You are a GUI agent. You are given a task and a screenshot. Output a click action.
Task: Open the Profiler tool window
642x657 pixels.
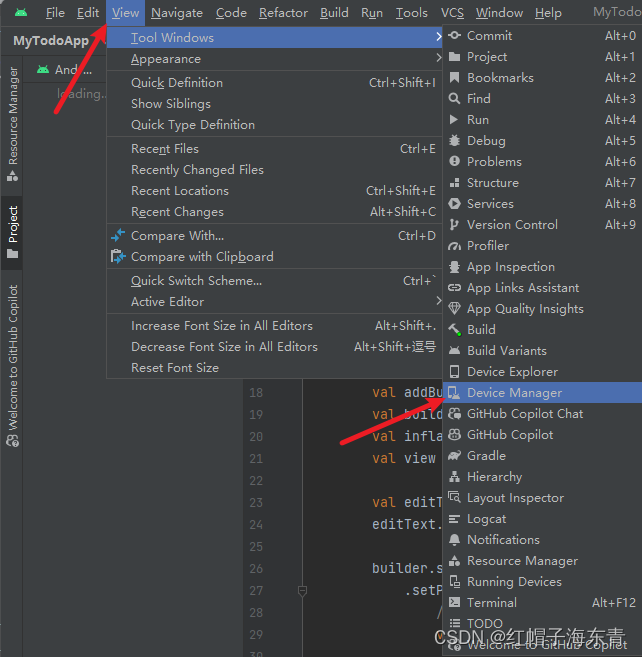(x=542, y=246)
